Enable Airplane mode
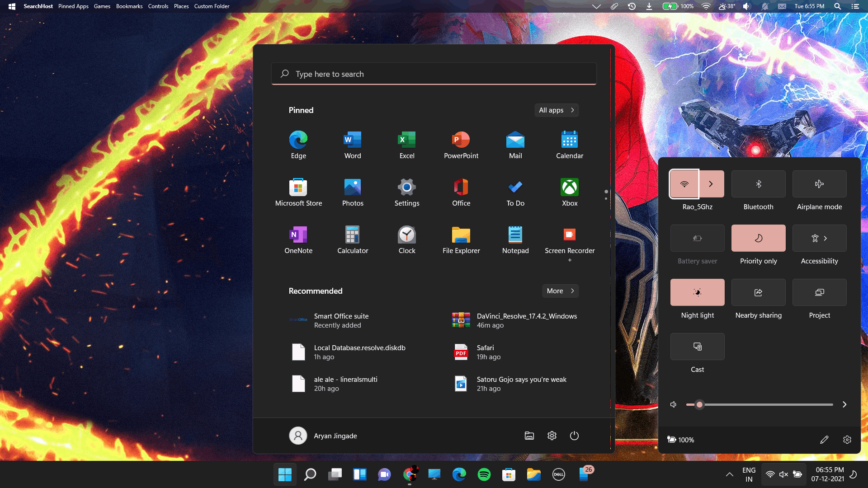This screenshot has height=488, width=868. pos(819,184)
